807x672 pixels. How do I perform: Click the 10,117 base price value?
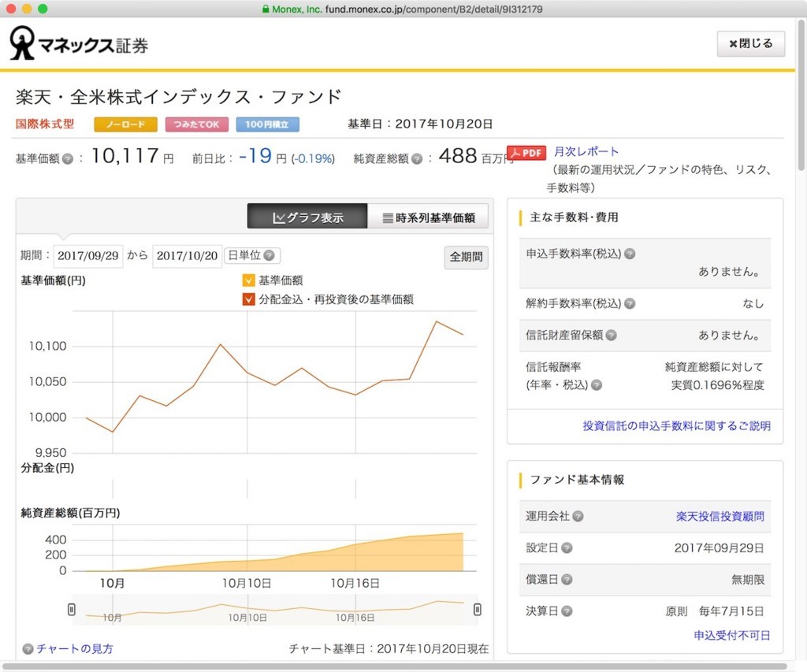point(125,155)
